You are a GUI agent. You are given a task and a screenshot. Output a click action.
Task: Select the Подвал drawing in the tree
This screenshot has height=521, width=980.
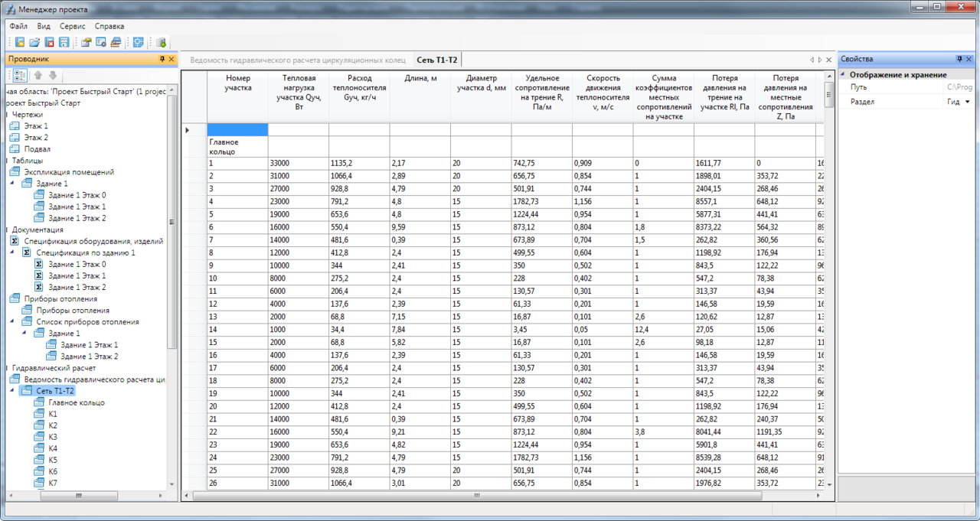38,149
